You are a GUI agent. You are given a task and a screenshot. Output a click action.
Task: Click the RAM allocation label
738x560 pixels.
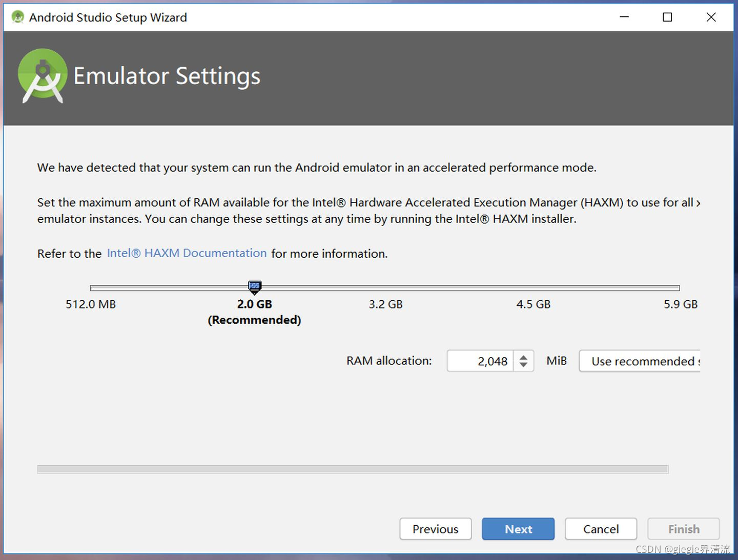389,361
